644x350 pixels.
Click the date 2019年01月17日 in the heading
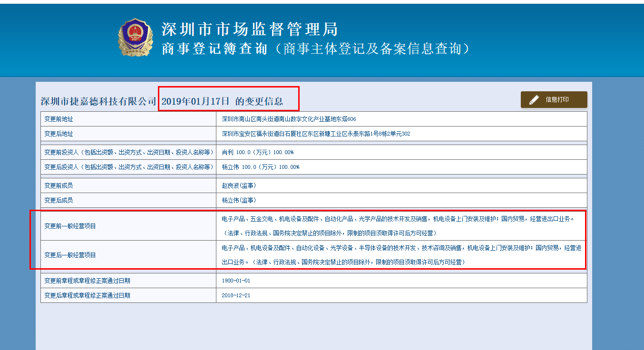195,101
